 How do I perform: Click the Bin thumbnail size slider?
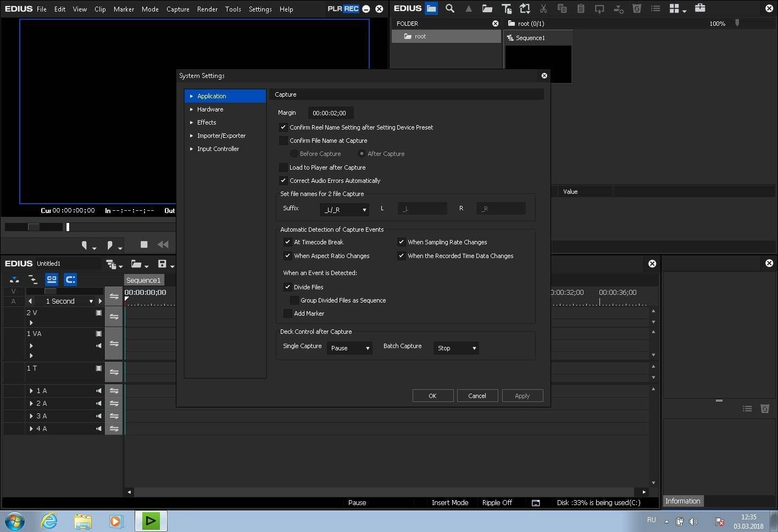(x=737, y=23)
